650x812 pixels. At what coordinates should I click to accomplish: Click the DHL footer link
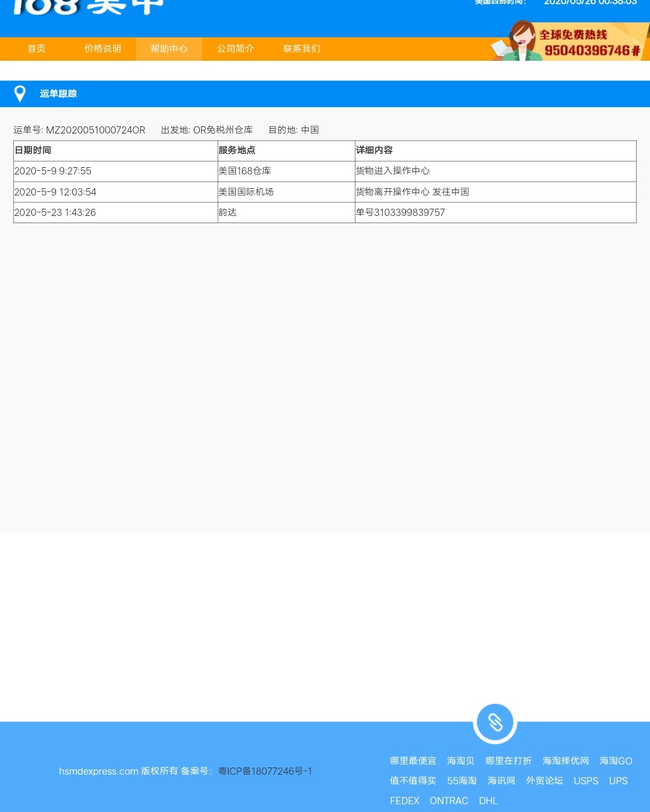click(x=488, y=801)
